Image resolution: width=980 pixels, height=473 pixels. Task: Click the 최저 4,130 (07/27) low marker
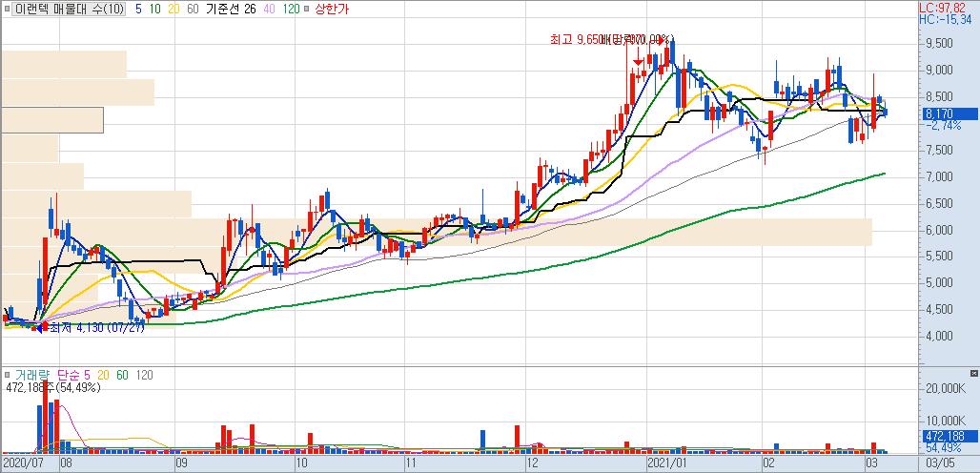point(97,327)
